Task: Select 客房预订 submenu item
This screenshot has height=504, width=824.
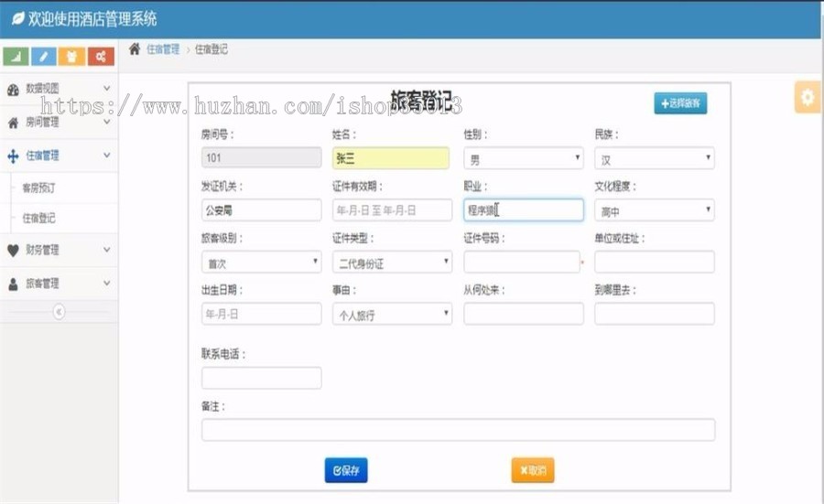Action: tap(38, 188)
